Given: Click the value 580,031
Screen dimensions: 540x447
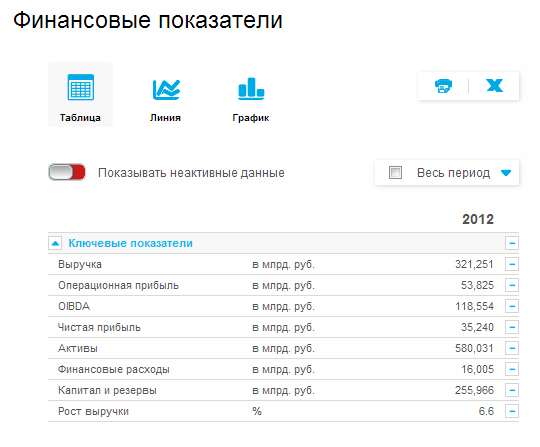Looking at the screenshot, I should point(474,348).
